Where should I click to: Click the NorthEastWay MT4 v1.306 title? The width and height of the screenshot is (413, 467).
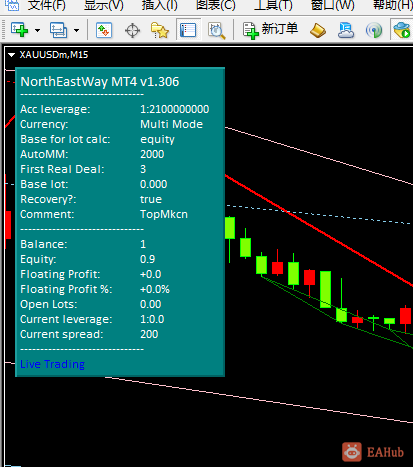100,82
